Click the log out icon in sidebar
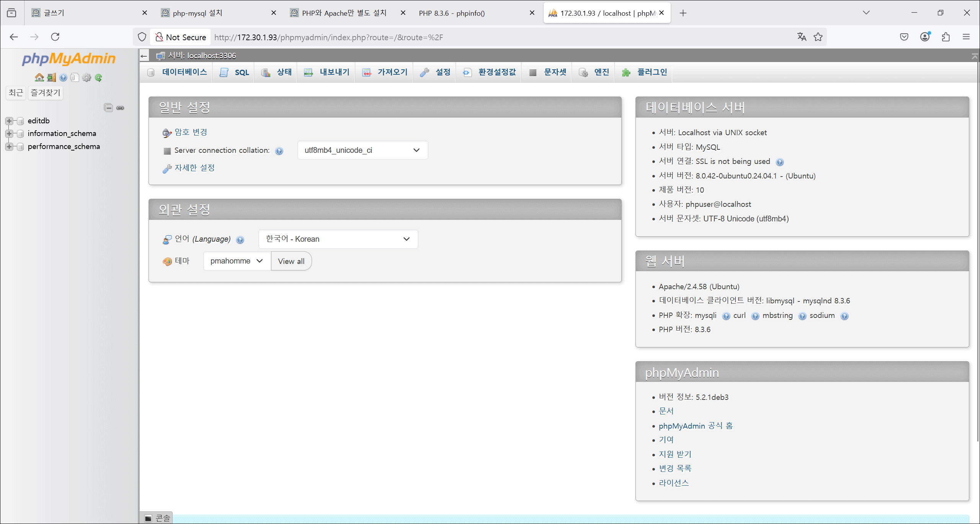This screenshot has height=524, width=980. (51, 78)
